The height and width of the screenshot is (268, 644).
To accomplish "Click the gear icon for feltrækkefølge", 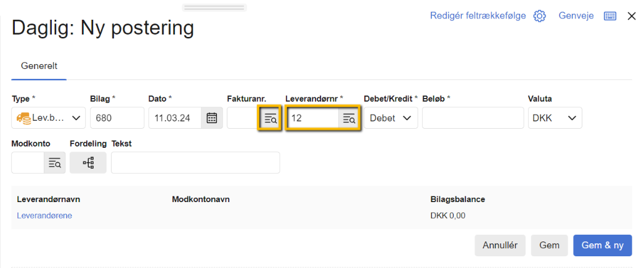I will [x=540, y=16].
